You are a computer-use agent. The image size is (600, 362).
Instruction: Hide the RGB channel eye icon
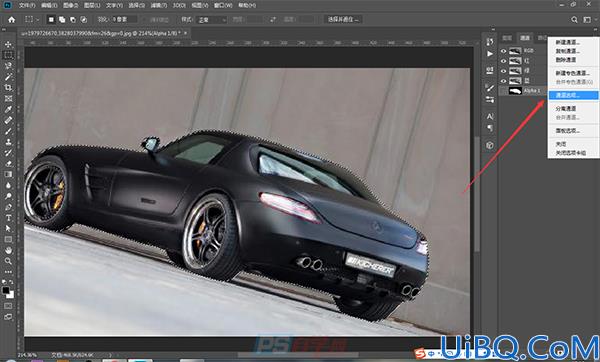coord(504,51)
